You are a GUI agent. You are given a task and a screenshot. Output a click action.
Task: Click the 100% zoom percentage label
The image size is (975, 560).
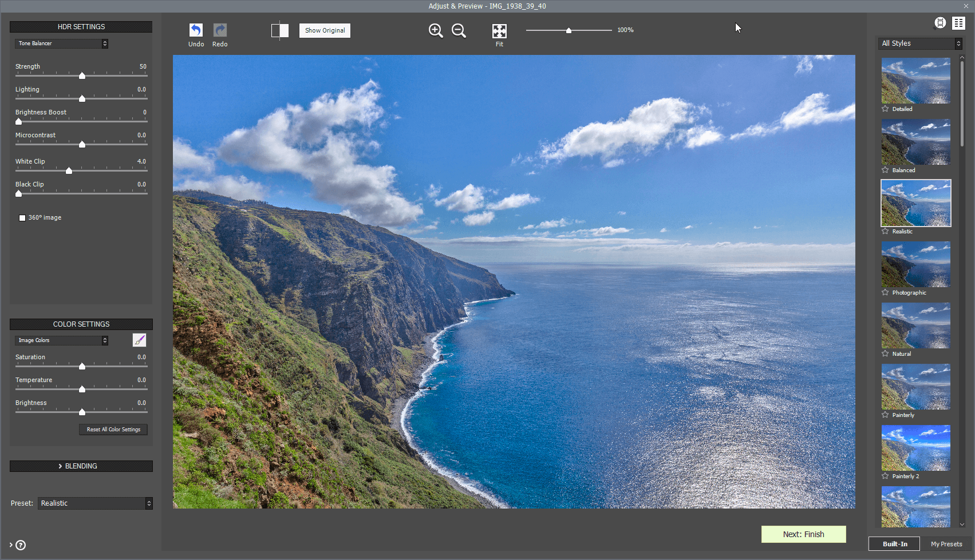pos(625,30)
